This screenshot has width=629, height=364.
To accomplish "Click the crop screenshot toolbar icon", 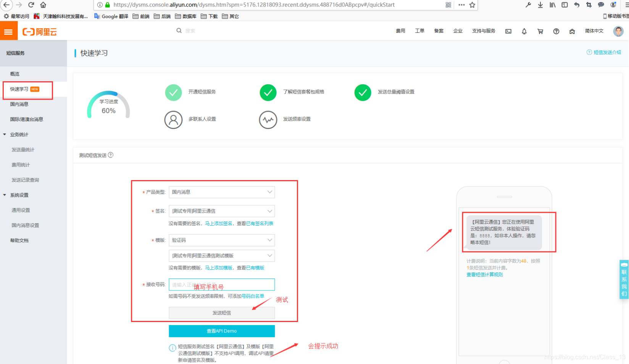I will pyautogui.click(x=589, y=5).
